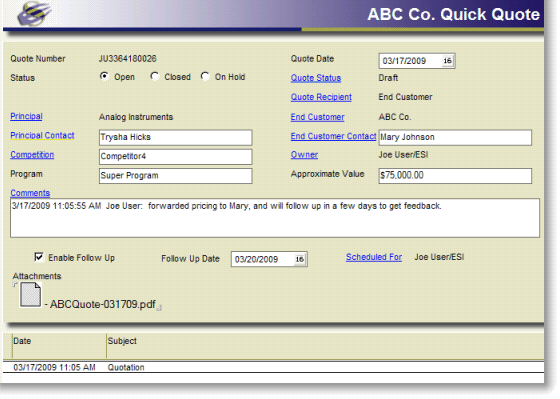Edit the Principal Contact field with Trysha Hicks

(175, 138)
